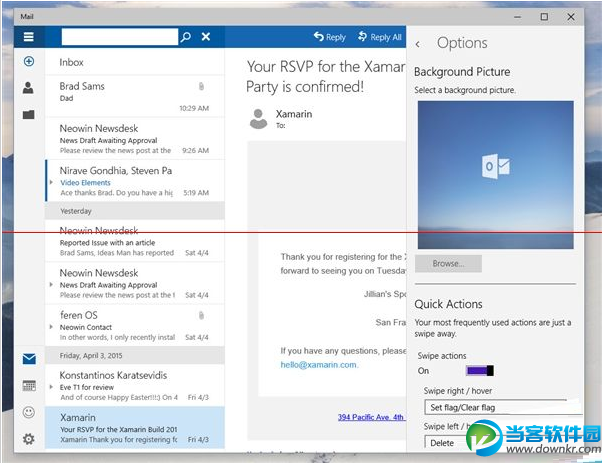Image resolution: width=602 pixels, height=463 pixels.
Task: Open Reported Issue with an article email
Action: click(x=135, y=241)
